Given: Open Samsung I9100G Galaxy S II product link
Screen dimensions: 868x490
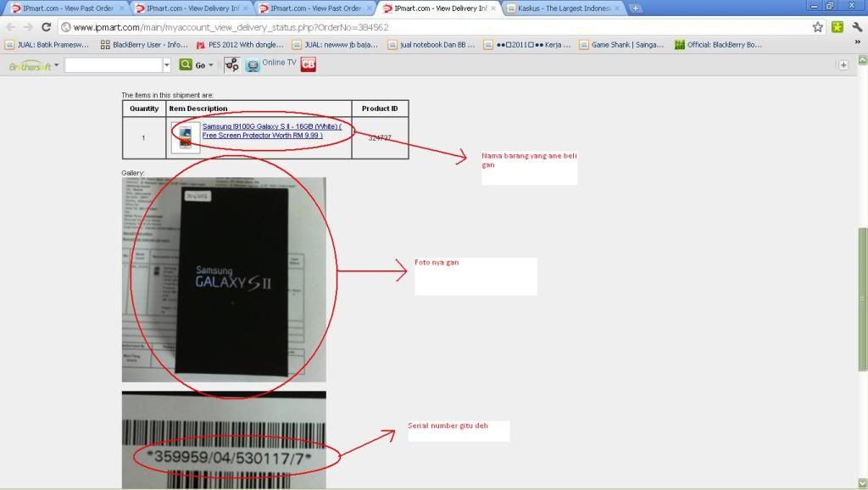Looking at the screenshot, I should [271, 131].
